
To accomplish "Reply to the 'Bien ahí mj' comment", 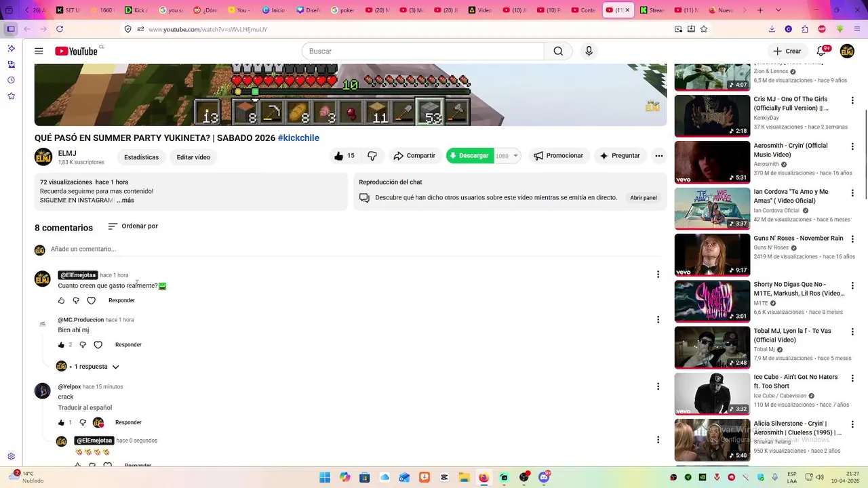I will 128,345.
